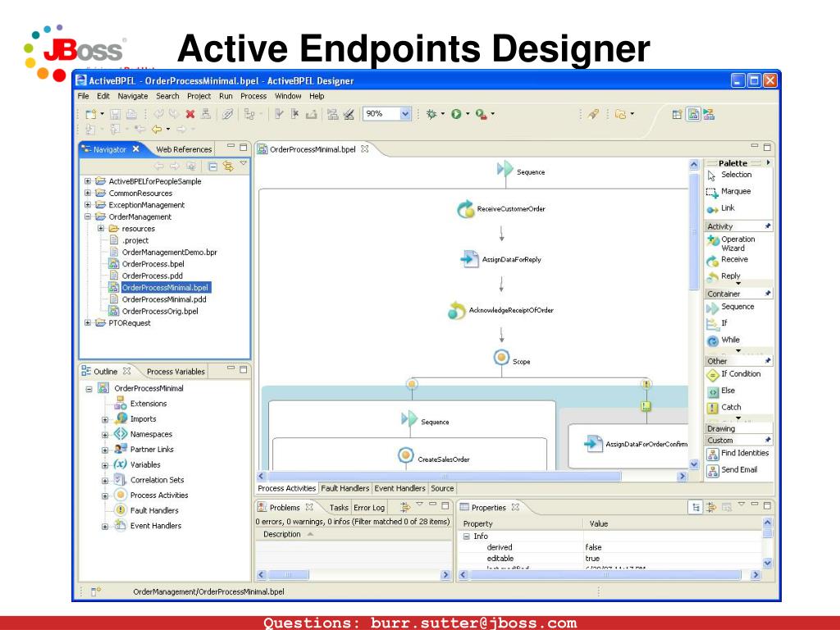Toggle Link with Editor in the Navigator toolbar

click(228, 166)
